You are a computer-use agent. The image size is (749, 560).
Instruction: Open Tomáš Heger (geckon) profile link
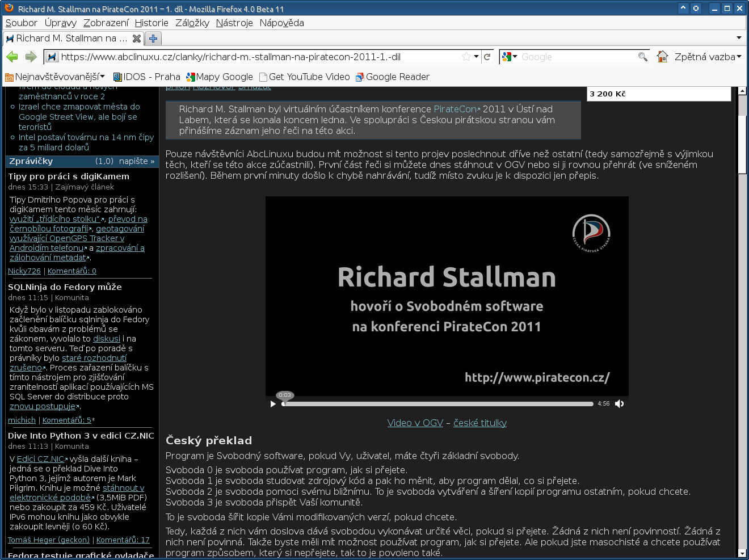[49, 540]
